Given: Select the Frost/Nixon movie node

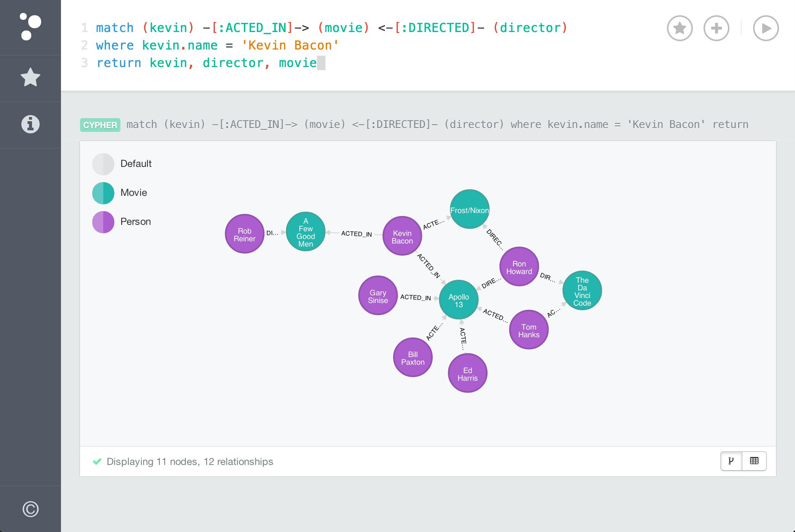Looking at the screenshot, I should 470,210.
